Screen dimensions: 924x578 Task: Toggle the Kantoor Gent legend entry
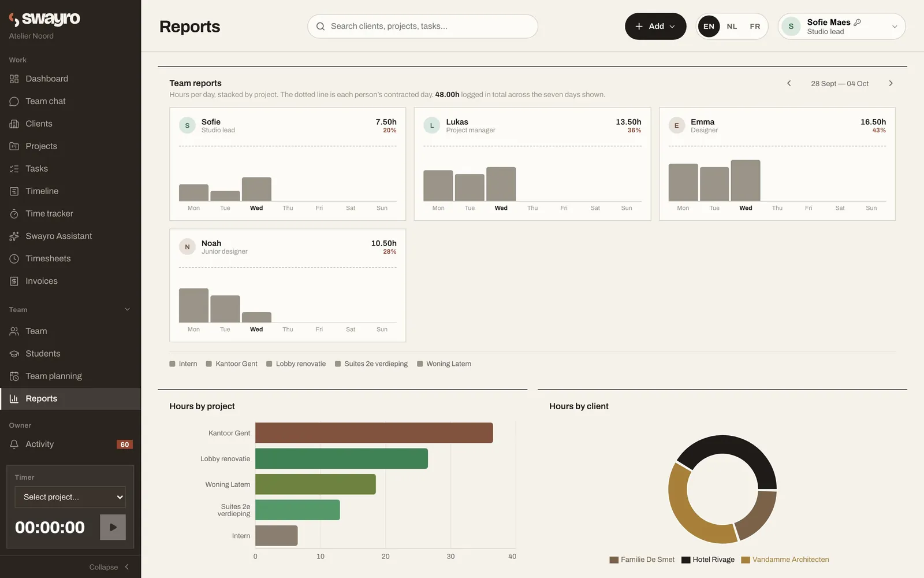click(x=232, y=364)
